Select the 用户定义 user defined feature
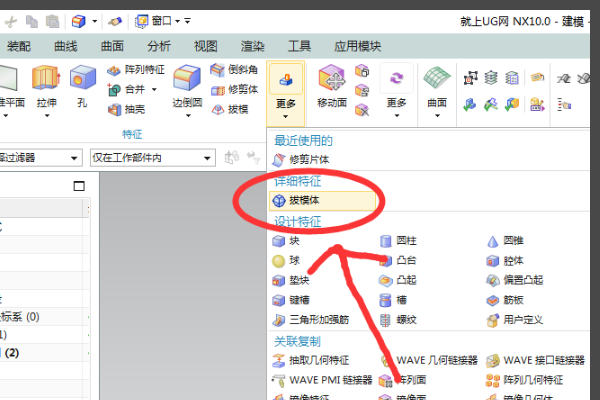The width and height of the screenshot is (600, 400). click(515, 320)
